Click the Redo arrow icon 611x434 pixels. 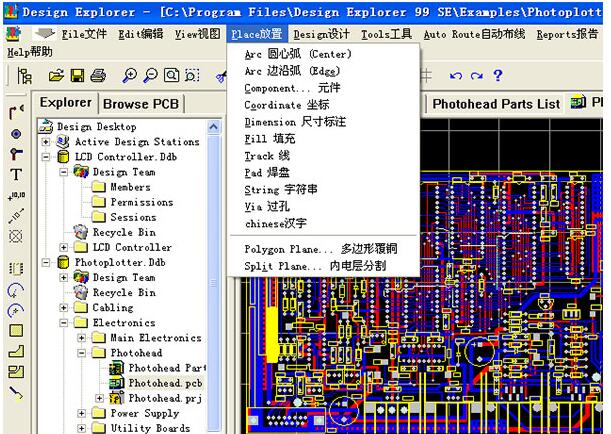(x=477, y=76)
